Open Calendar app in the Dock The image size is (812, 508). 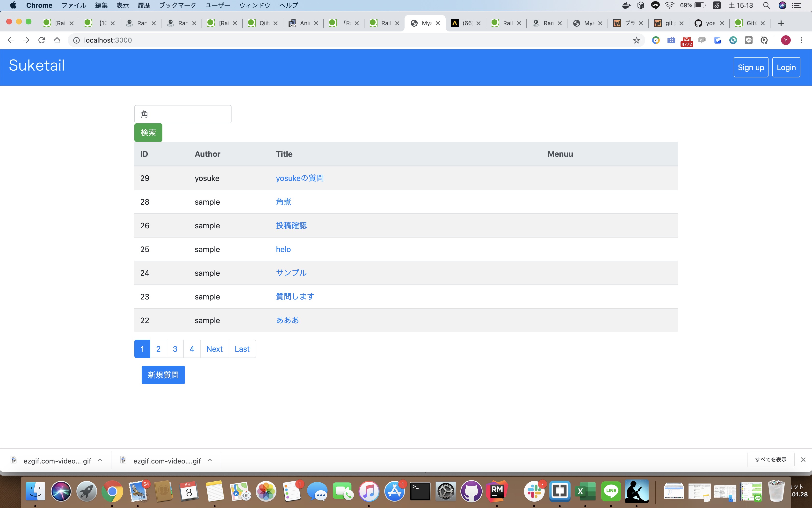click(189, 491)
